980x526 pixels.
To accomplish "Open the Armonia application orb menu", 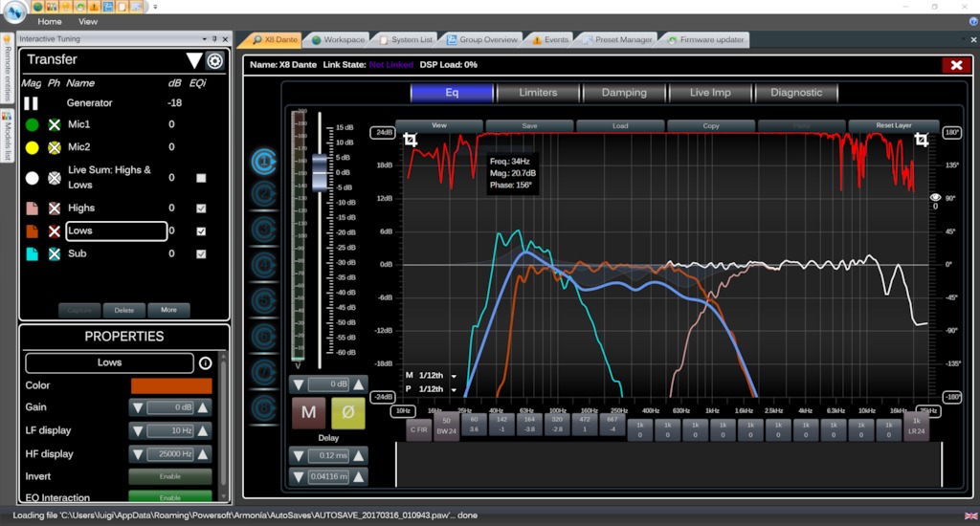I will [x=13, y=11].
